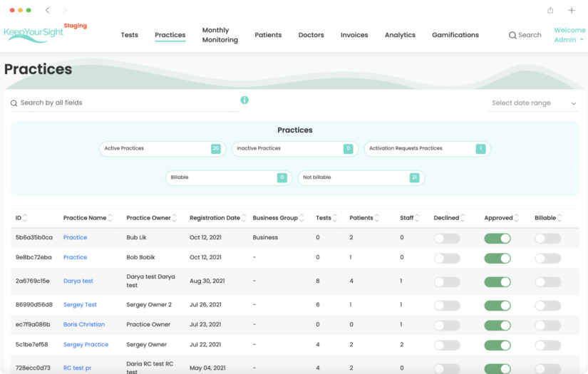This screenshot has height=374, width=588.
Task: Filter by Inactive Practices
Action: coord(295,149)
